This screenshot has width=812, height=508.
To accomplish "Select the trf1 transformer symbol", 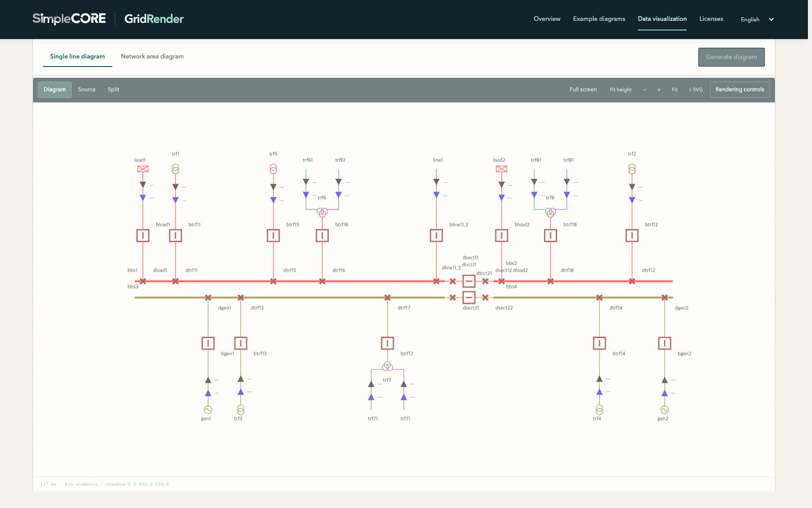I will 176,169.
